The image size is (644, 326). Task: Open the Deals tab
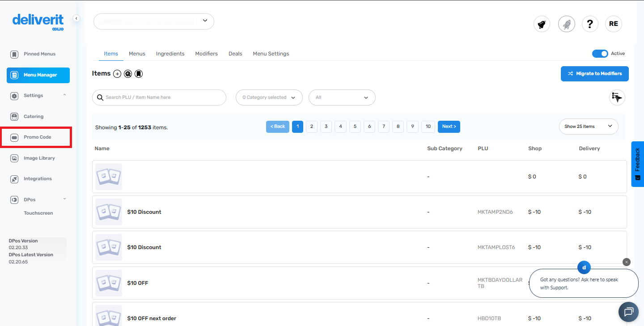point(235,53)
